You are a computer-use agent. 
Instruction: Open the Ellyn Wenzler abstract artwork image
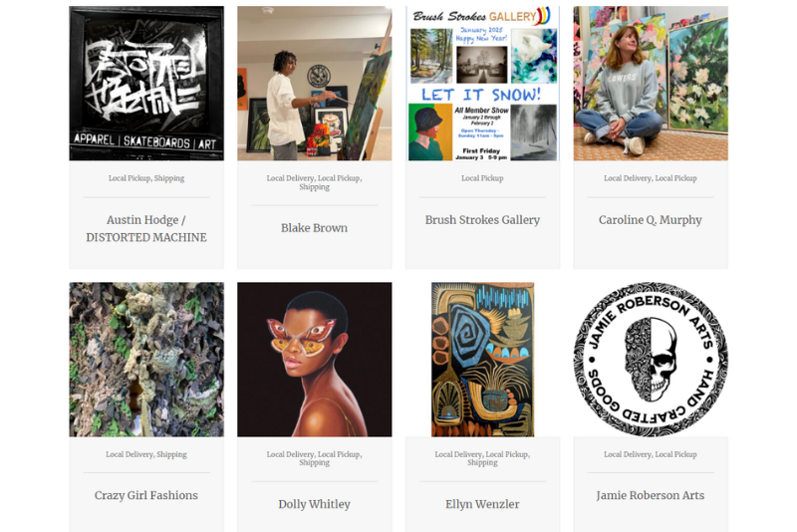(x=482, y=360)
